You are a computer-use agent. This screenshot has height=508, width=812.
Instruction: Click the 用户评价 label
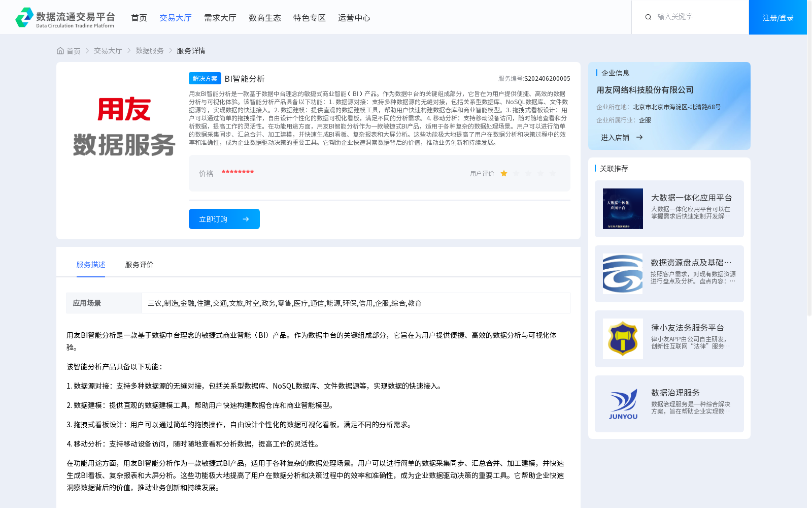[482, 174]
